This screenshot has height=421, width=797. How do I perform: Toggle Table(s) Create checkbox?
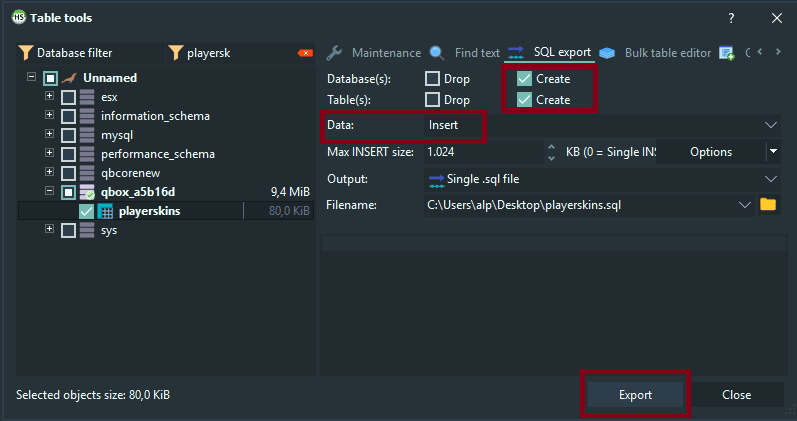click(x=524, y=100)
